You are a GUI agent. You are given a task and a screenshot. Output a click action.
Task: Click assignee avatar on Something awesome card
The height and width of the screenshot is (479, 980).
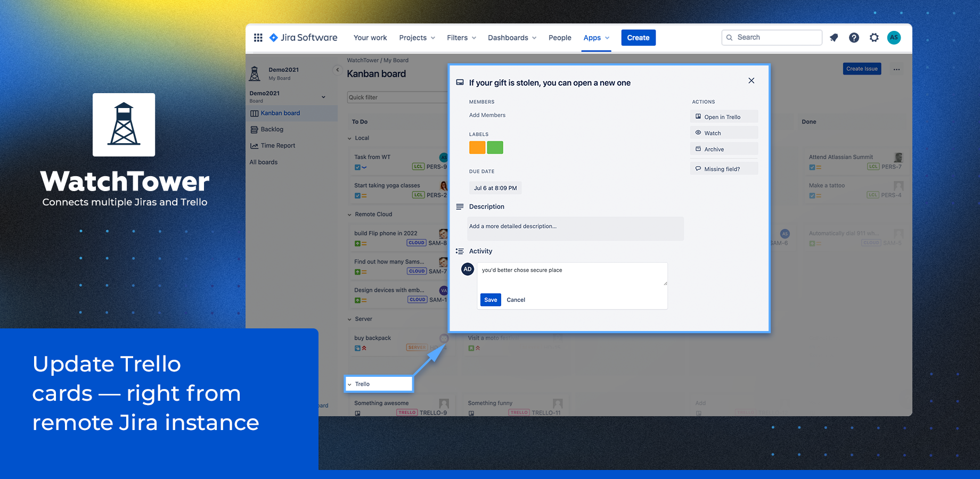[x=444, y=403]
